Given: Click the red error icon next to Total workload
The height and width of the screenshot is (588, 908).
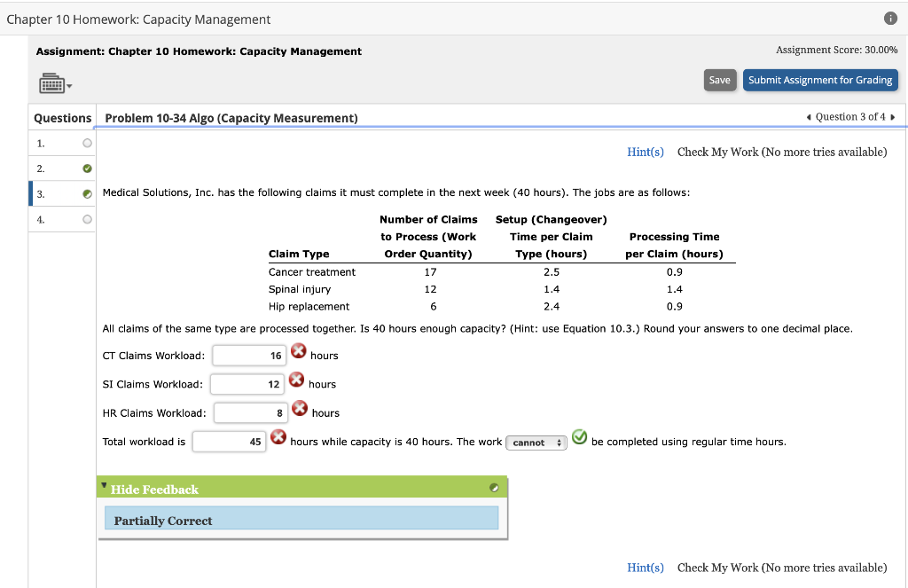Looking at the screenshot, I should pos(278,437).
